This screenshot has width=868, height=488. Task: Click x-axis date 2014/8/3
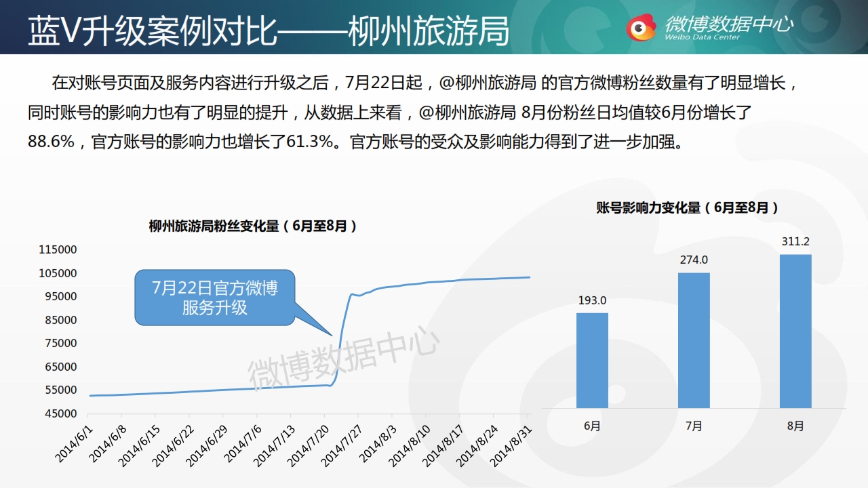378,445
